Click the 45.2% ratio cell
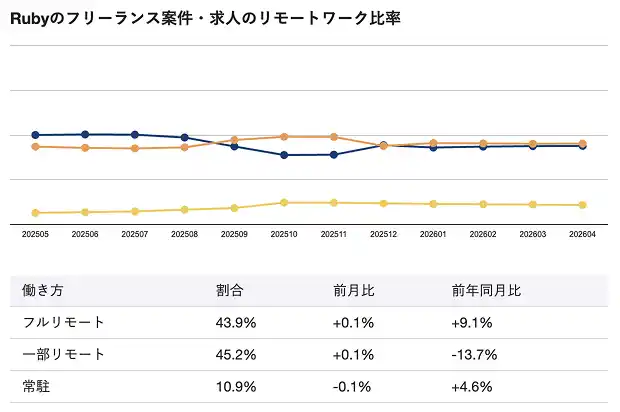The height and width of the screenshot is (412, 620). (x=236, y=355)
